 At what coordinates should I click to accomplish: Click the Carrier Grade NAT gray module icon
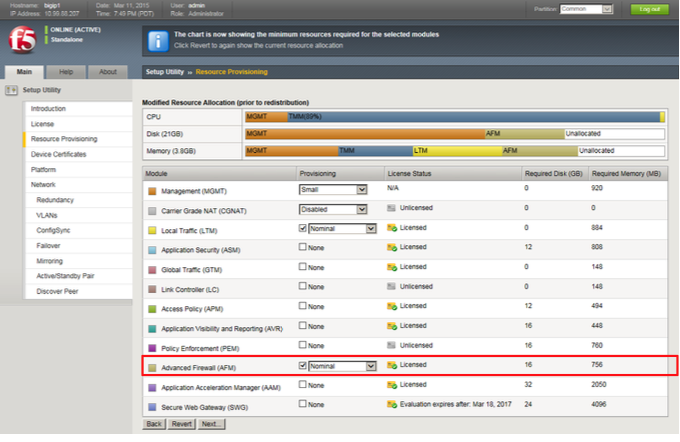[152, 211]
